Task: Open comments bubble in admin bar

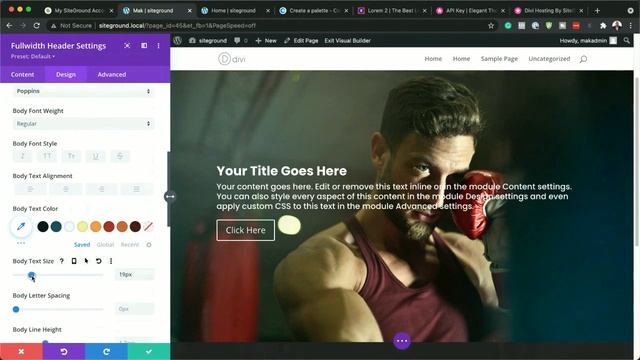Action: point(241,40)
